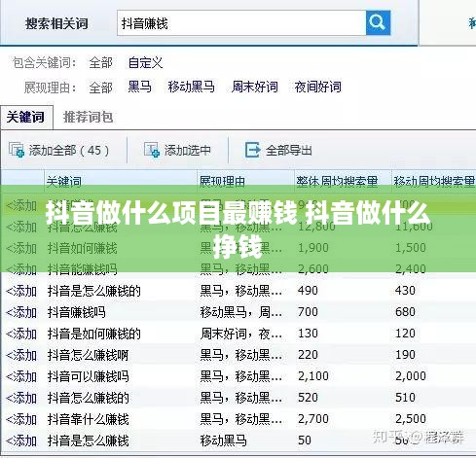476x458 pixels.
Task: Click the 添加全部 (45) add-all icon
Action: click(x=17, y=150)
